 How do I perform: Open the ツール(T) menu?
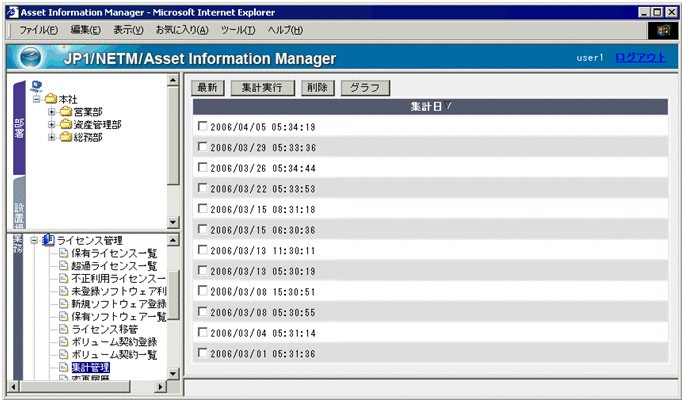pyautogui.click(x=238, y=30)
